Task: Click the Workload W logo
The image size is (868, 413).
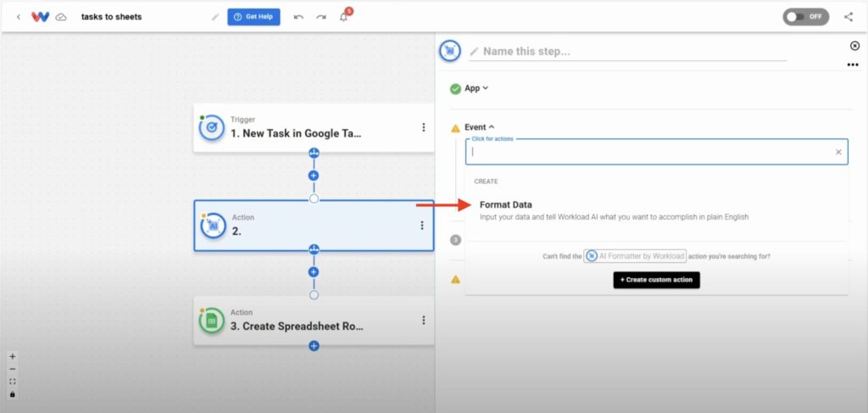Action: (x=41, y=17)
